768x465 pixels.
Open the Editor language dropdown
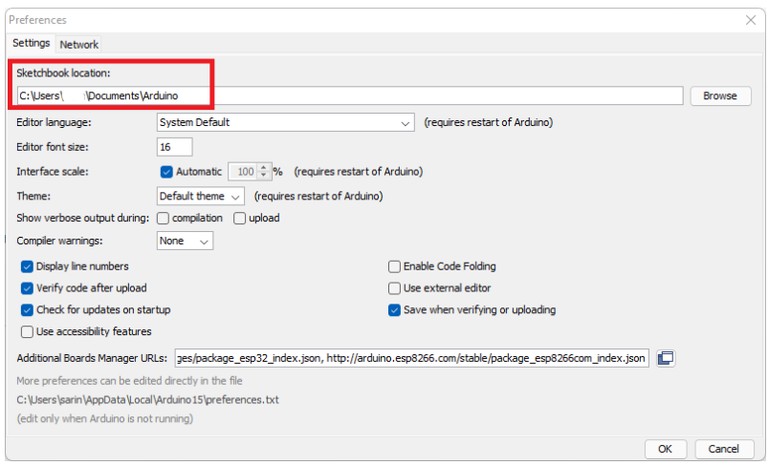pyautogui.click(x=286, y=122)
